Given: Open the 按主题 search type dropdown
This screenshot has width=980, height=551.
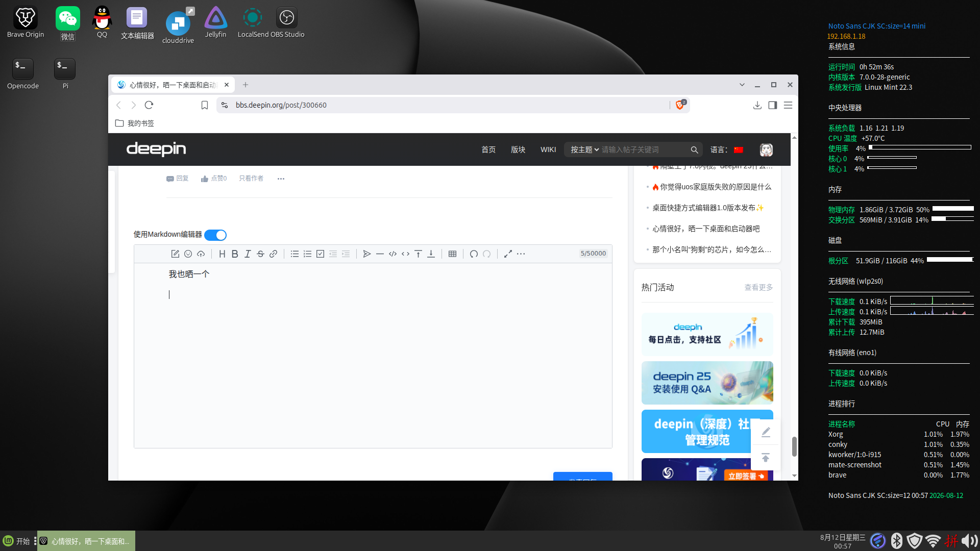Looking at the screenshot, I should (584, 149).
